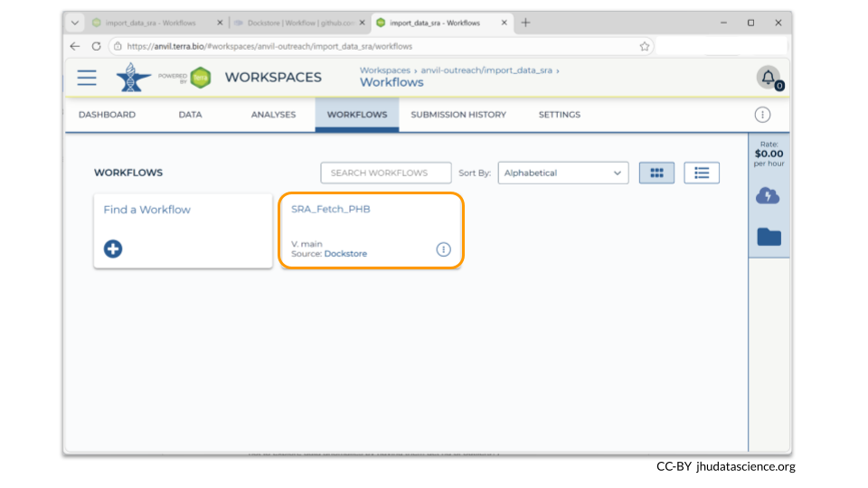Open the notifications bell
The width and height of the screenshot is (868, 488).
click(x=769, y=78)
